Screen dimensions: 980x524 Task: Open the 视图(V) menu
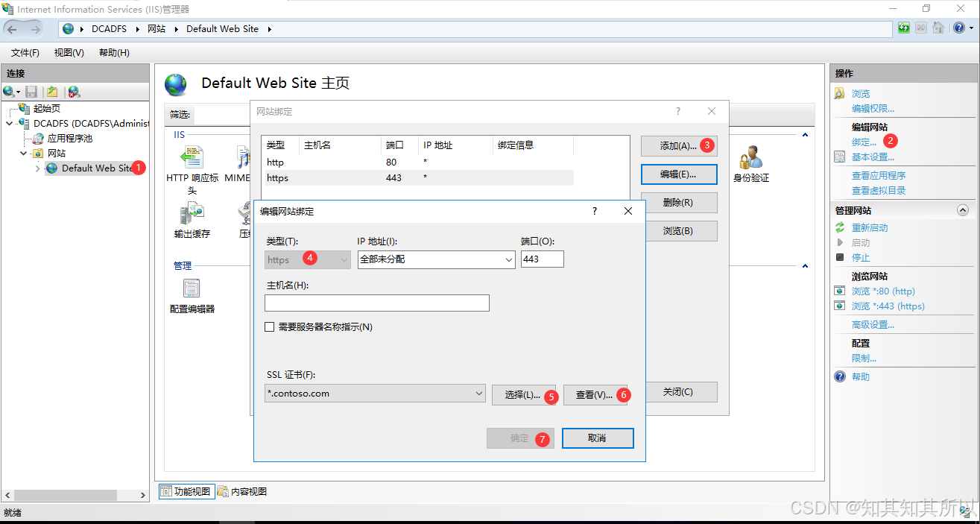pos(69,53)
